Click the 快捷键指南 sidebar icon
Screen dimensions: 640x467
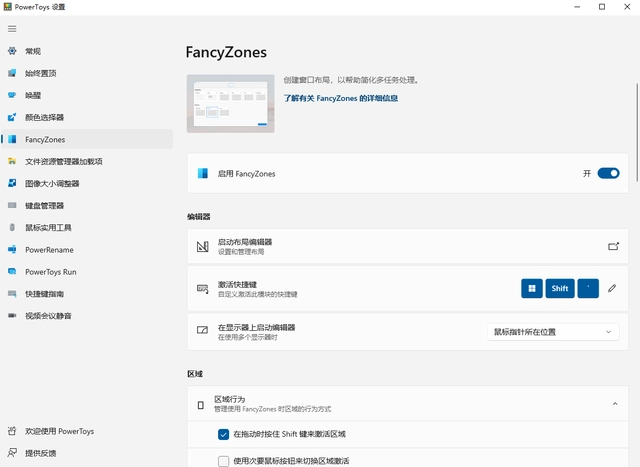12,294
